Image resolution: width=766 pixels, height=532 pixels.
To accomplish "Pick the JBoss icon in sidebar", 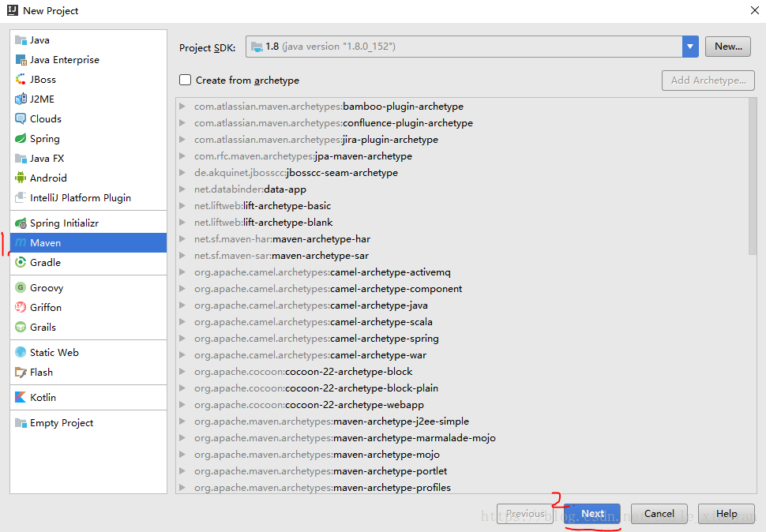I will point(21,80).
